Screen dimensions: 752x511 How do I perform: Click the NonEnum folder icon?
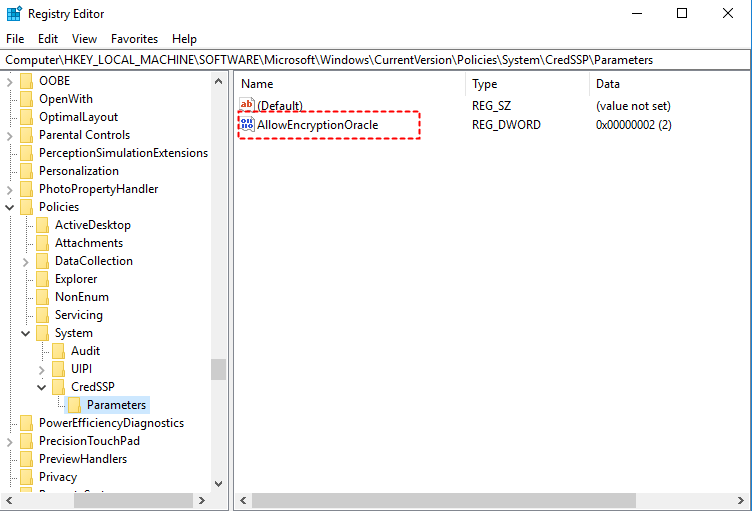point(43,297)
